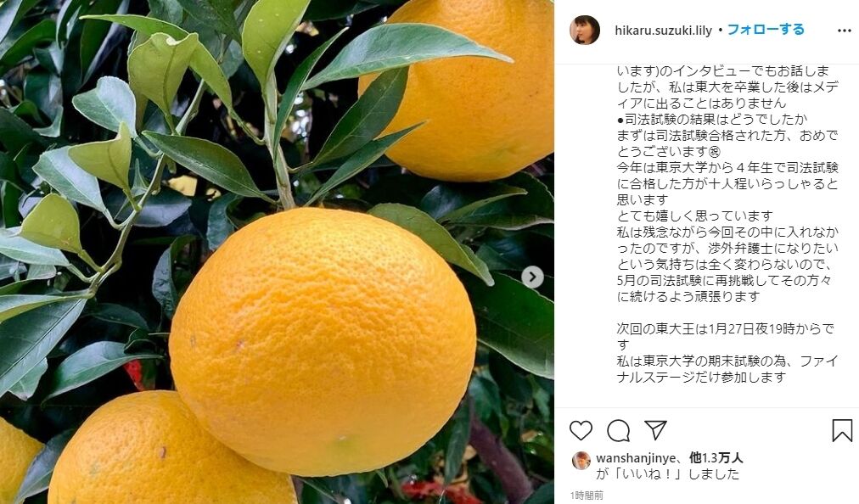Image resolution: width=859 pixels, height=504 pixels.
Task: Select the caption line about 東大王 1月27日
Action: (726, 328)
